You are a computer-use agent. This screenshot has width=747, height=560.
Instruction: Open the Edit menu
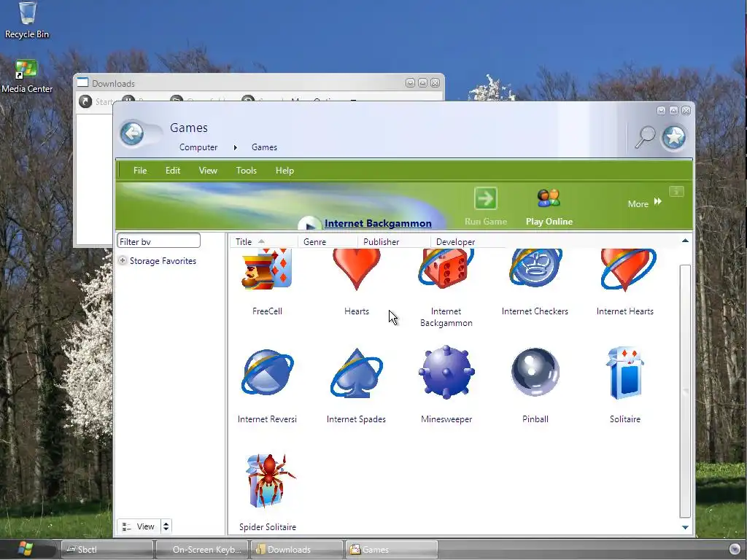coord(172,171)
